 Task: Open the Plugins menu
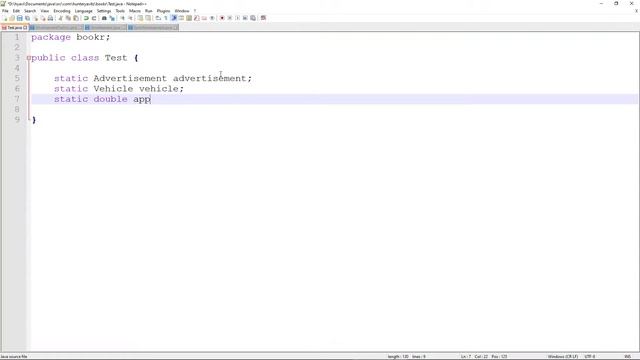tap(163, 11)
